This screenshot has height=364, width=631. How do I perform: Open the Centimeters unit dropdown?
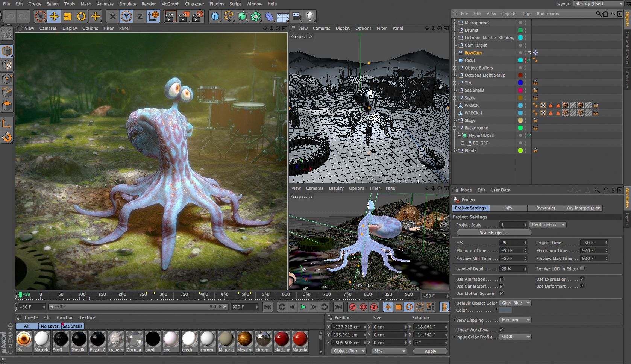coord(548,225)
